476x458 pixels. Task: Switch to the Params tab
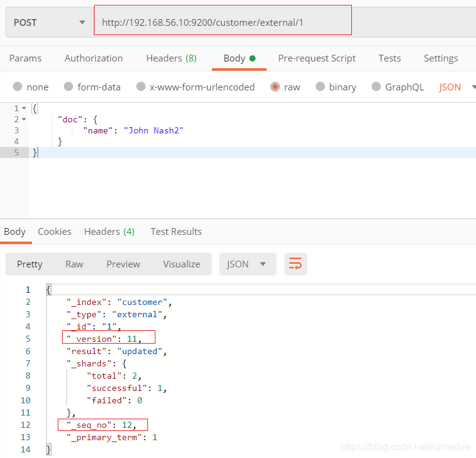click(x=25, y=58)
